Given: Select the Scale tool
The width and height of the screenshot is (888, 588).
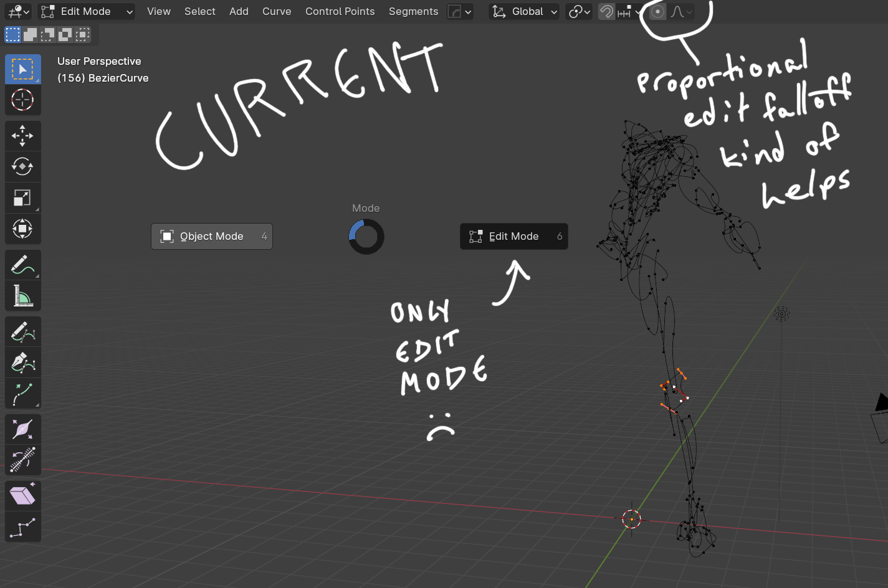Looking at the screenshot, I should pyautogui.click(x=23, y=197).
